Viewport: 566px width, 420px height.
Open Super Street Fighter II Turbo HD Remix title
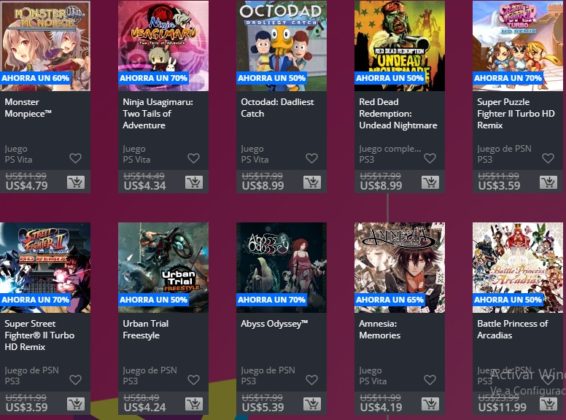[39, 335]
